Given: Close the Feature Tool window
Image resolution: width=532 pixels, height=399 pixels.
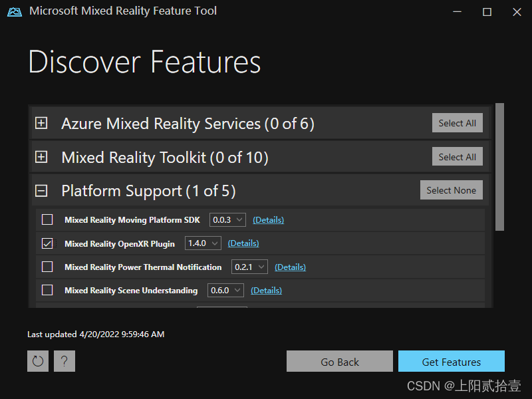Looking at the screenshot, I should click(517, 12).
